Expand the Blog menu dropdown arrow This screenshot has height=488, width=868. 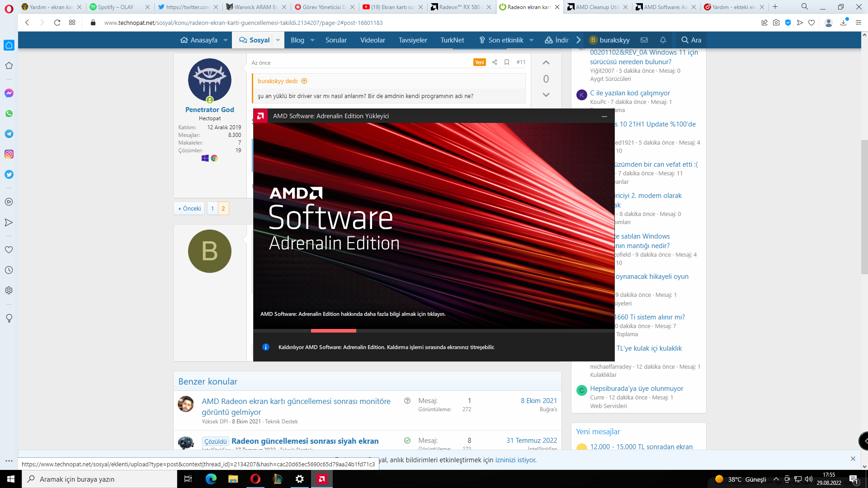pos(312,40)
